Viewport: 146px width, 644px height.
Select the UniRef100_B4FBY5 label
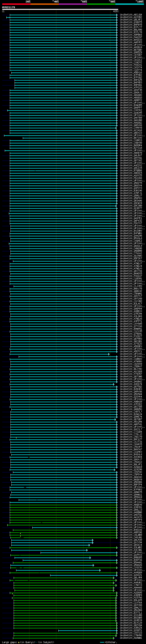pos(131,25)
